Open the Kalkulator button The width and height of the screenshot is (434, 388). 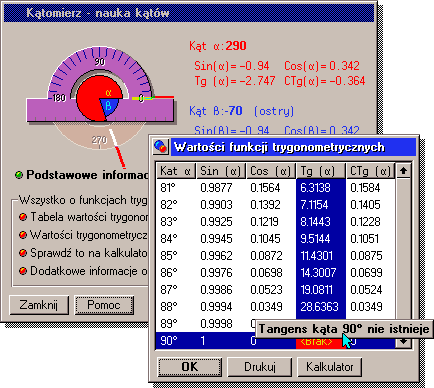coord(329,367)
